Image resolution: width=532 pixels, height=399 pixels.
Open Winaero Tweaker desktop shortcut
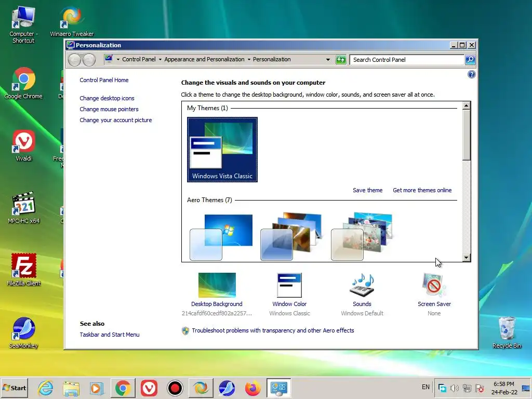coord(72,22)
